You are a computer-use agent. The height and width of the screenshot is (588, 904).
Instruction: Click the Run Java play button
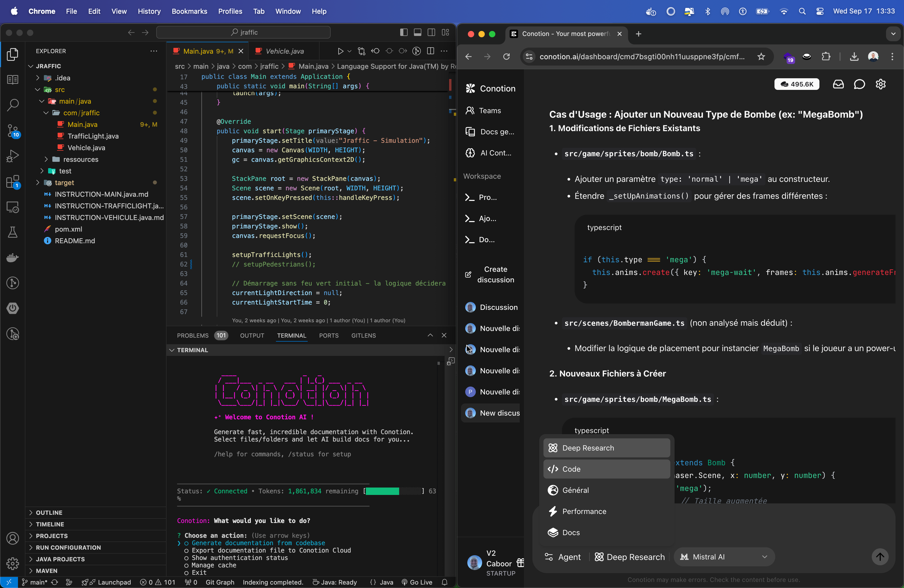340,51
